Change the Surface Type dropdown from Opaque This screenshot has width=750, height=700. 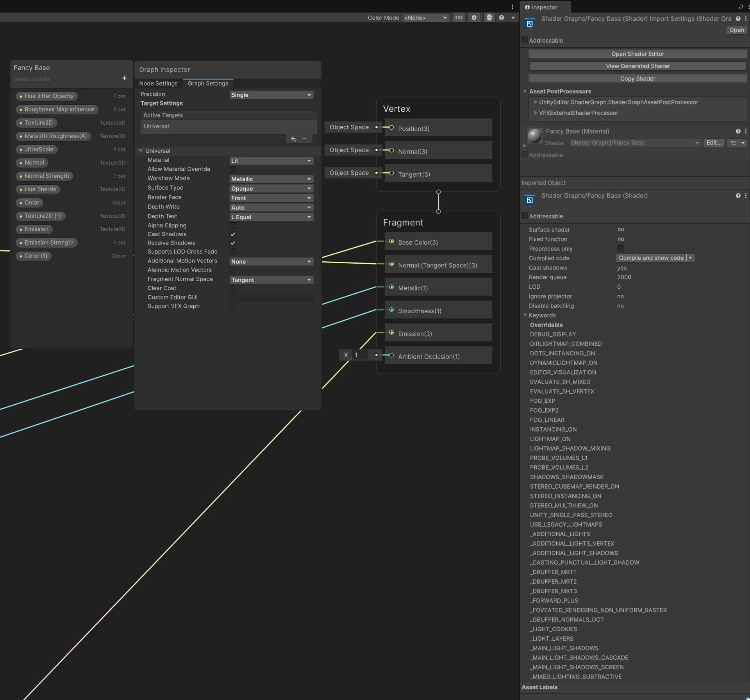[271, 188]
